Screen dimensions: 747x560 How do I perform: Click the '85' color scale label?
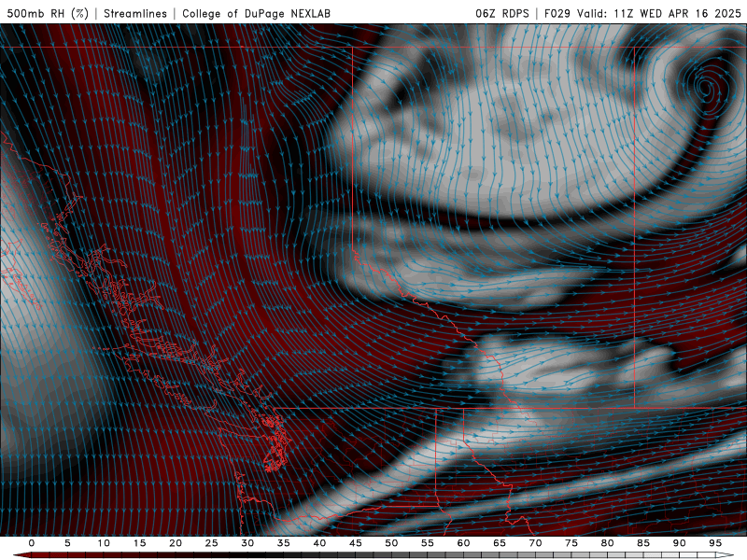point(643,543)
